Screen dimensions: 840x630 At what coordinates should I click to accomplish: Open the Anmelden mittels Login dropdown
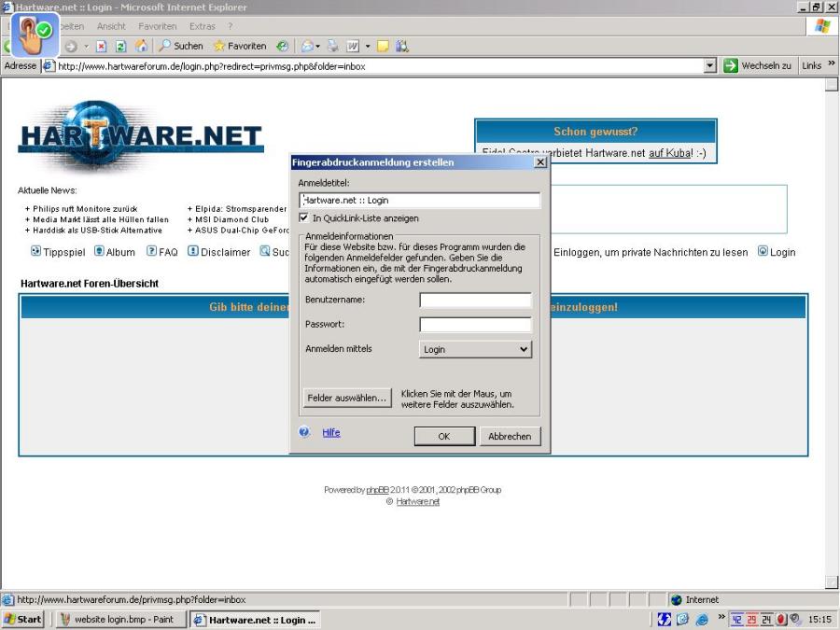click(475, 349)
